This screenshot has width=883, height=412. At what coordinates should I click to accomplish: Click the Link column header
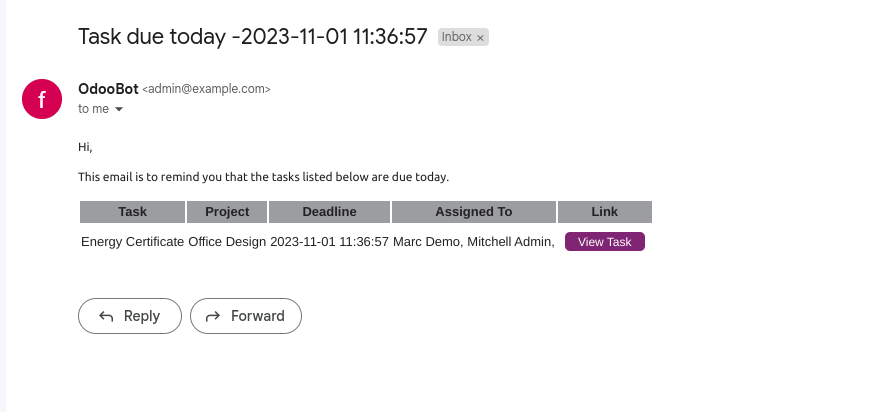click(x=605, y=212)
